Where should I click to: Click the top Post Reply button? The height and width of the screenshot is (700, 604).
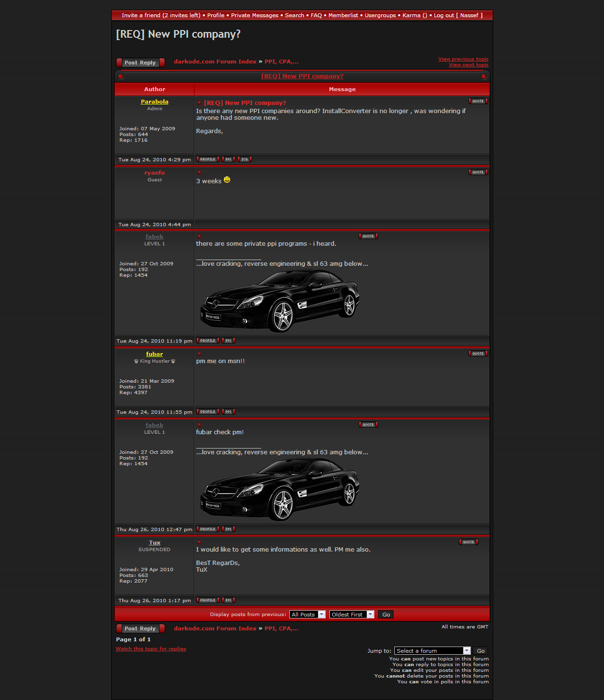[140, 63]
